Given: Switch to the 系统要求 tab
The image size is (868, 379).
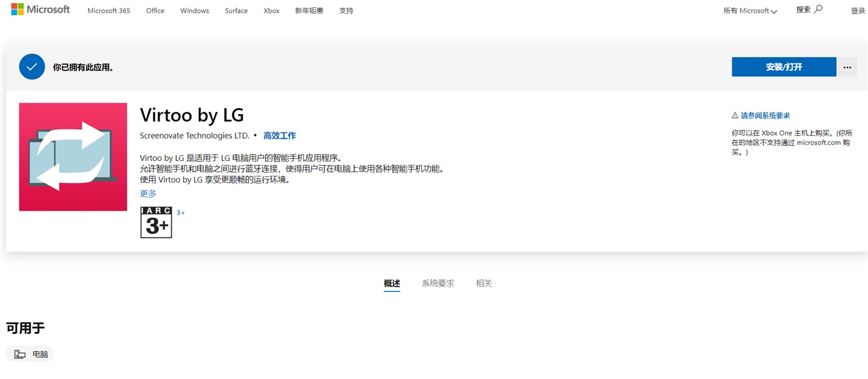Looking at the screenshot, I should 438,283.
